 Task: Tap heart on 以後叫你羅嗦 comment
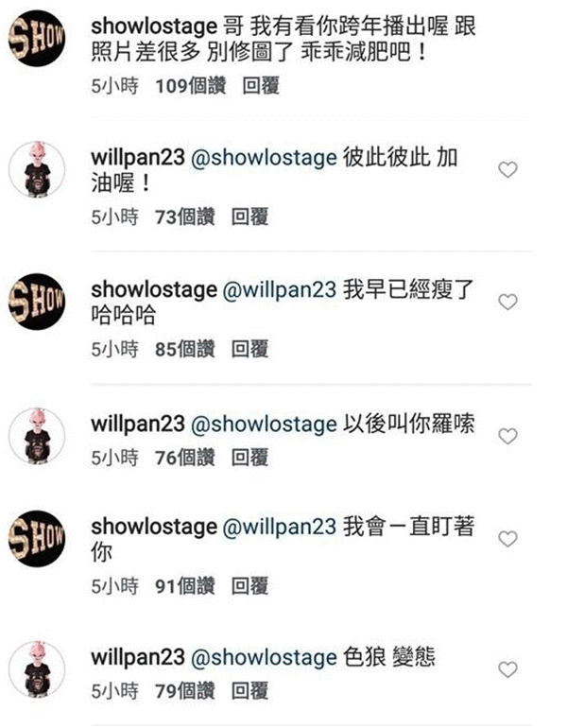(x=507, y=436)
